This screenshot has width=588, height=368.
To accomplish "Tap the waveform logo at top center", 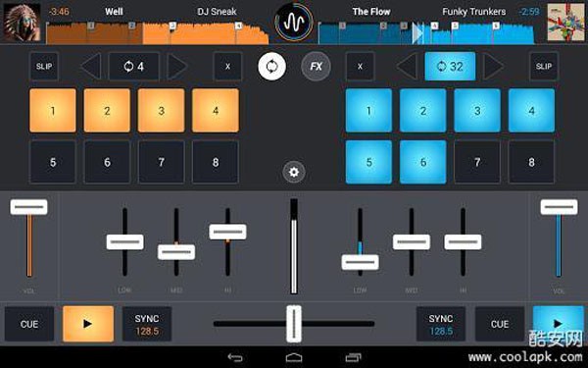I will coord(294,23).
